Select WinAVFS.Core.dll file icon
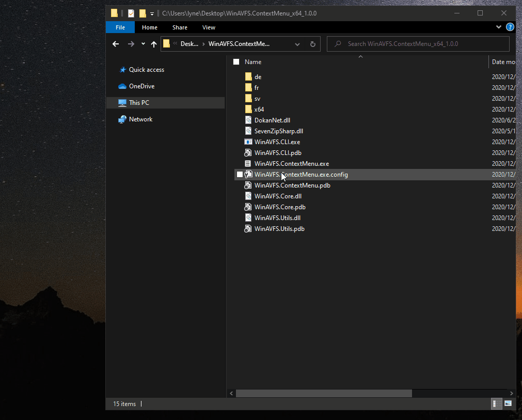 point(248,196)
